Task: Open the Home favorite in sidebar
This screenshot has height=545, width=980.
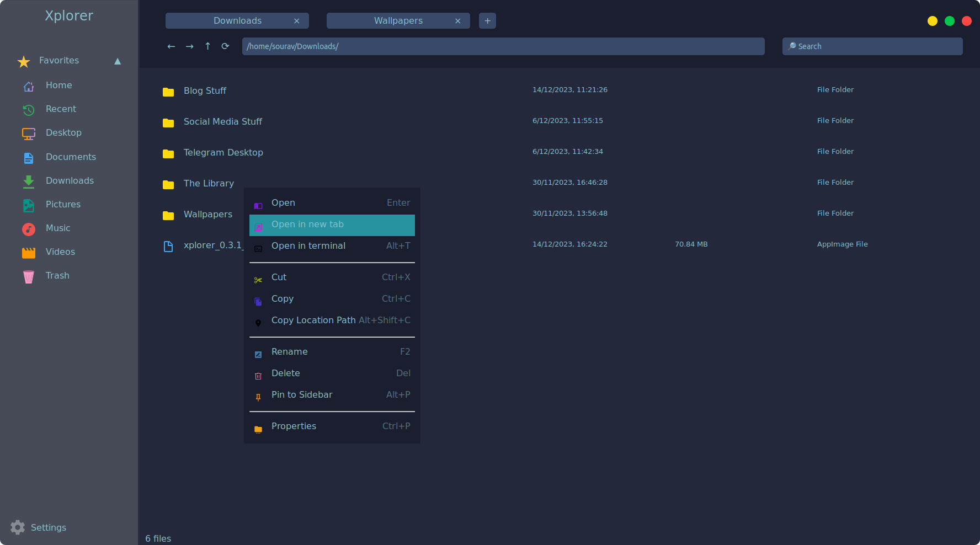Action: point(58,85)
